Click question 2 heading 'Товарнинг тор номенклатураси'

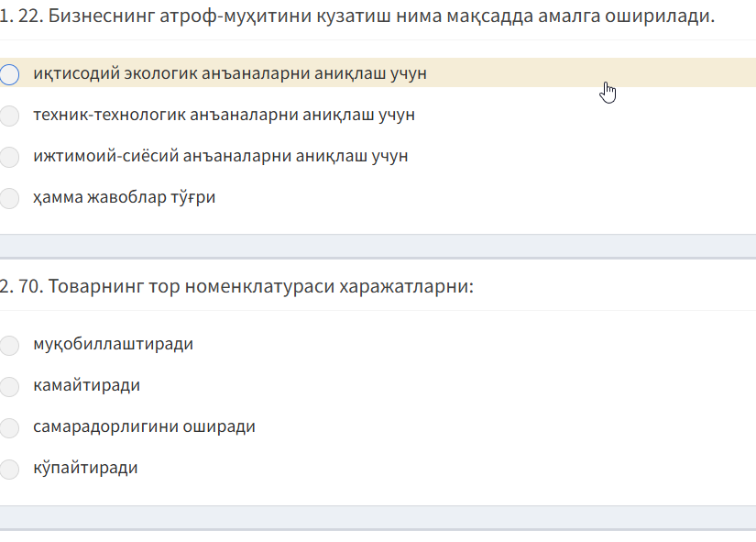pyautogui.click(x=236, y=286)
